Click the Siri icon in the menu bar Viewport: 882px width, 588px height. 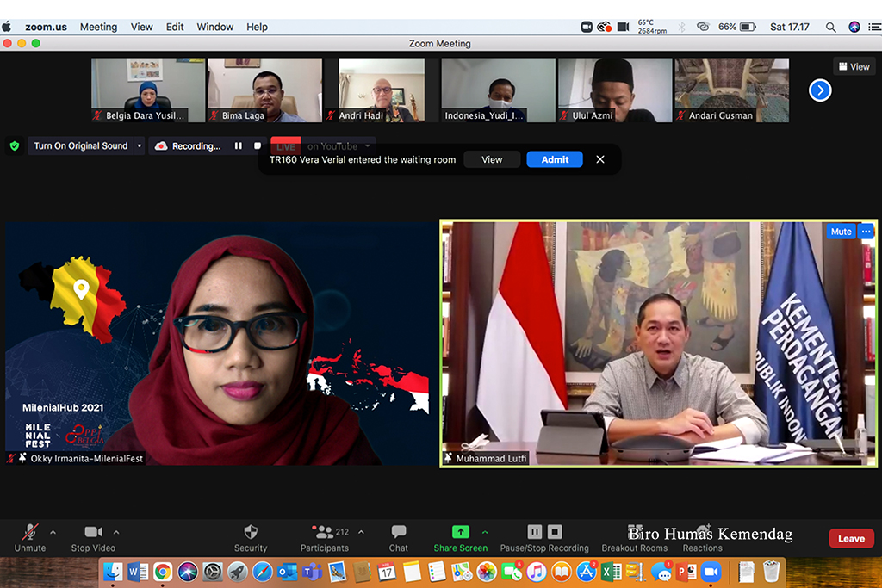click(x=854, y=27)
